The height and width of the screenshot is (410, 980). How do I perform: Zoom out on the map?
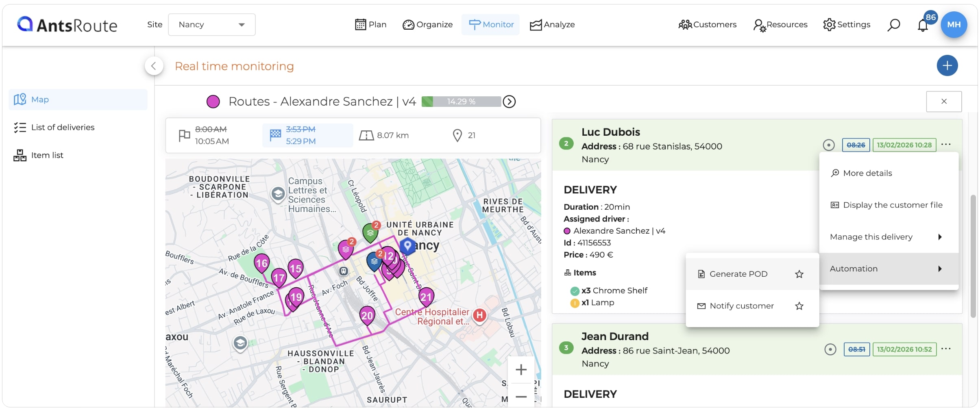[x=521, y=396]
